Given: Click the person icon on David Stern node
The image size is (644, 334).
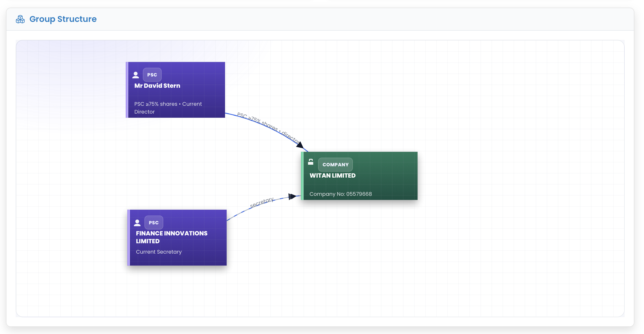Looking at the screenshot, I should point(135,75).
